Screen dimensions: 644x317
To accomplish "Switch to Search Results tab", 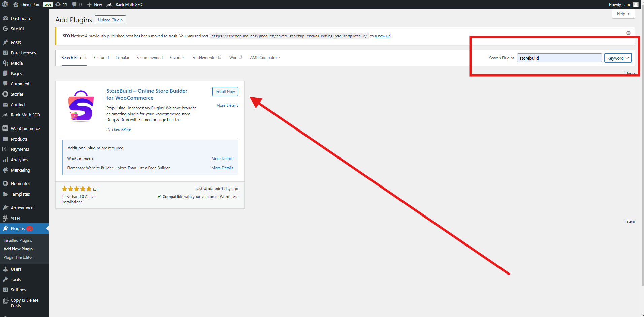I will pos(74,58).
